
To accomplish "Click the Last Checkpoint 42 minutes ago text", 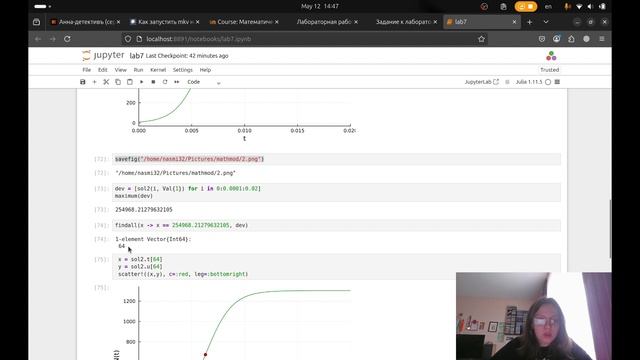I will point(187,56).
